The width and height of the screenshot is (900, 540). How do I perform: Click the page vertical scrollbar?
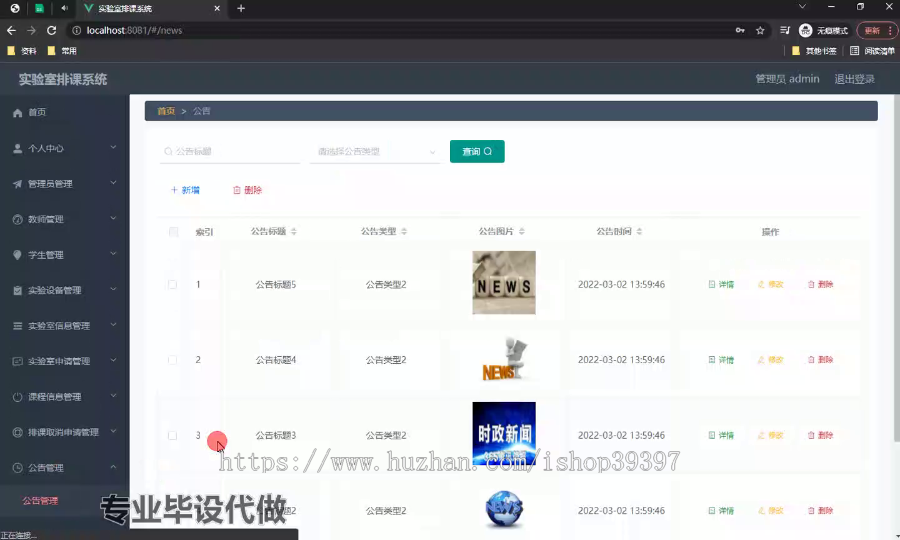point(897,270)
